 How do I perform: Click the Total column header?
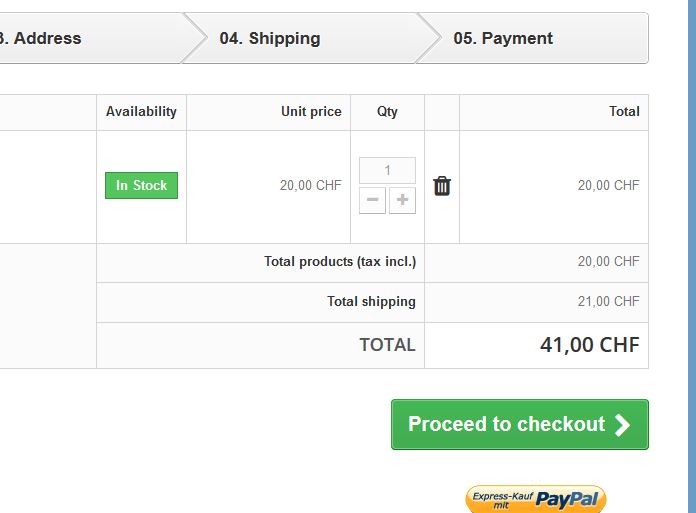pos(624,112)
